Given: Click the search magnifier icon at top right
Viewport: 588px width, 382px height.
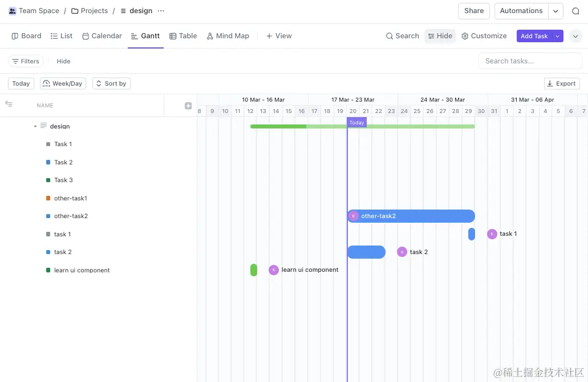Looking at the screenshot, I should point(575,11).
